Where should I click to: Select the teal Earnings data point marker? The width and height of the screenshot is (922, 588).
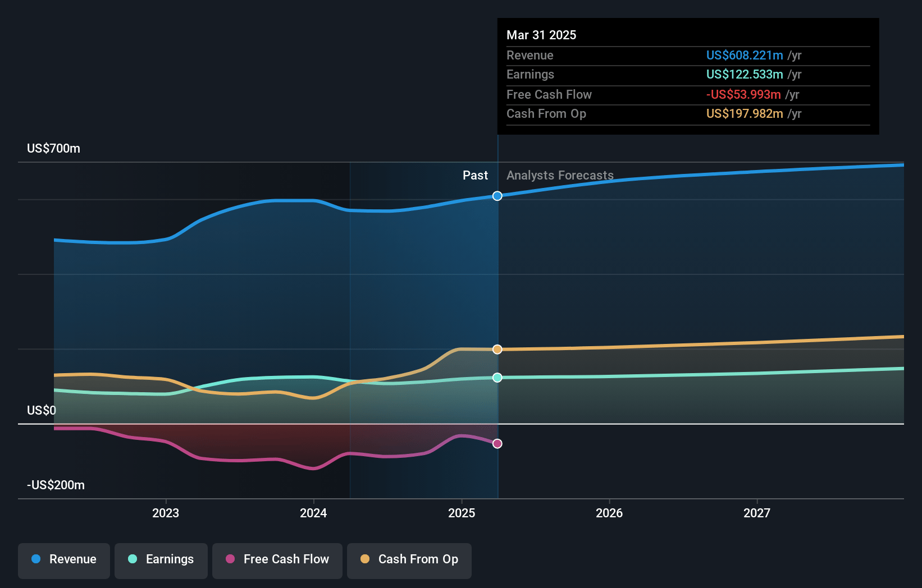click(497, 378)
